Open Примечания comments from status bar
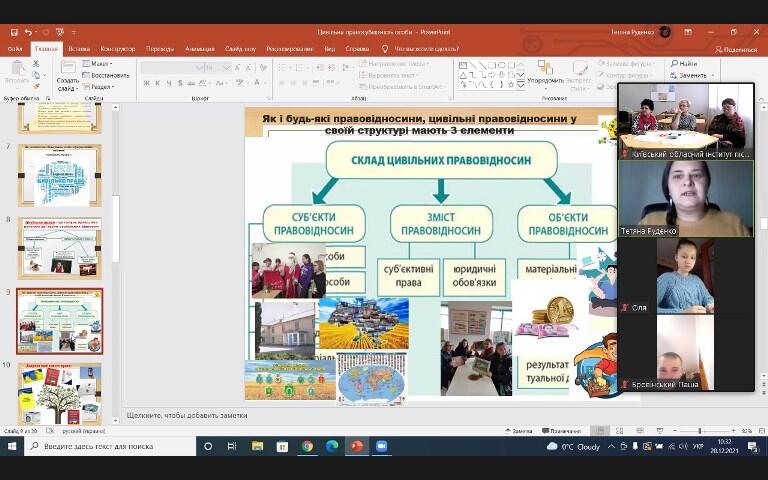 561,431
